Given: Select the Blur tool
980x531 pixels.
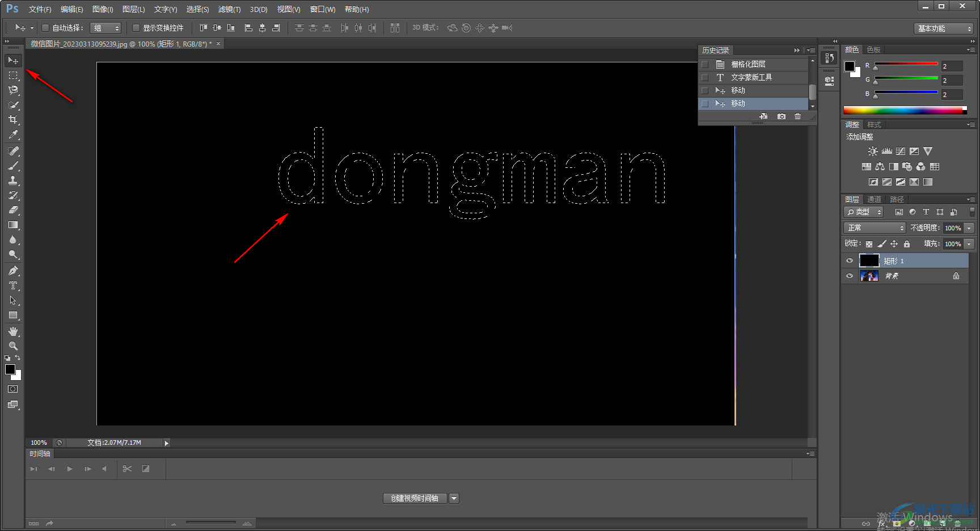Looking at the screenshot, I should point(13,239).
